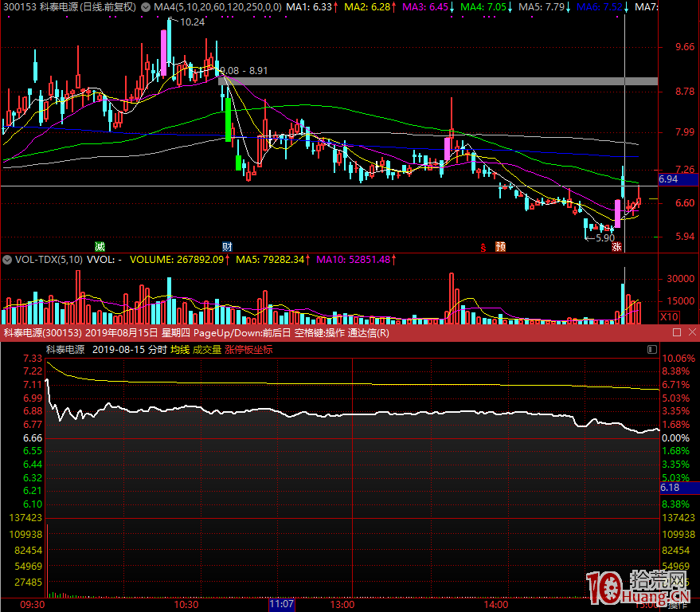Click the volume MA5: 79282.34 readout

click(270, 260)
